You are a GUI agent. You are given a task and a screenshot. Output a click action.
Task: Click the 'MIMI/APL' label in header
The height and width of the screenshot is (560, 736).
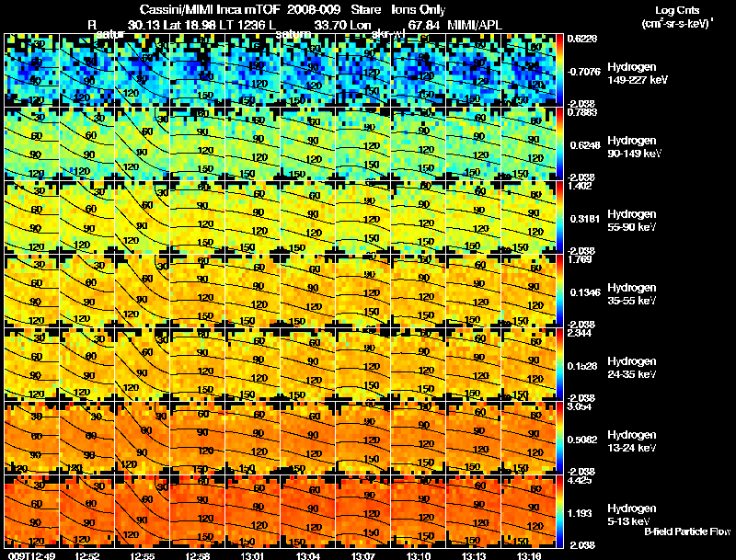475,25
